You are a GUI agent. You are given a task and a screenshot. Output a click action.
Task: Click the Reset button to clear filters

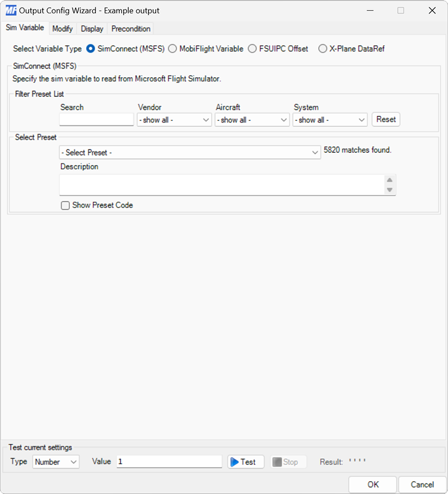[386, 119]
